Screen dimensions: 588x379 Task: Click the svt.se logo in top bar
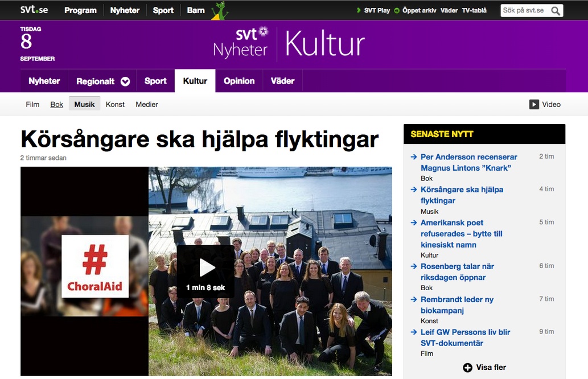[x=35, y=10]
